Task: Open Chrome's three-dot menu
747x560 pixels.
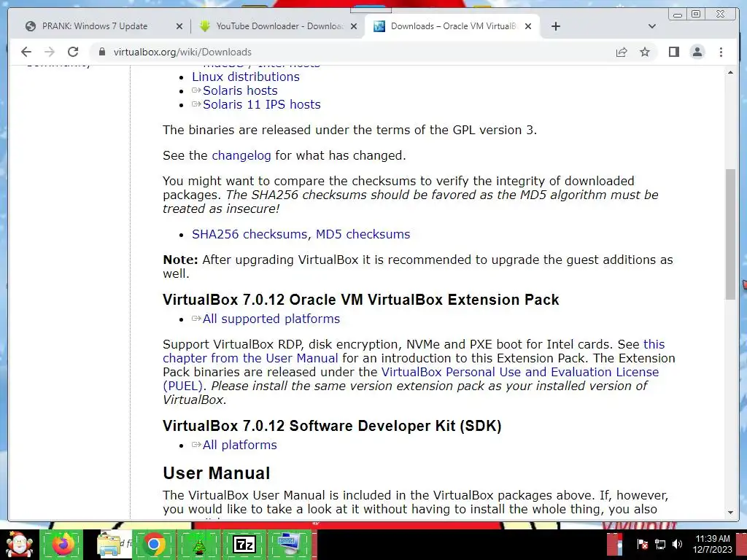Action: [721, 52]
